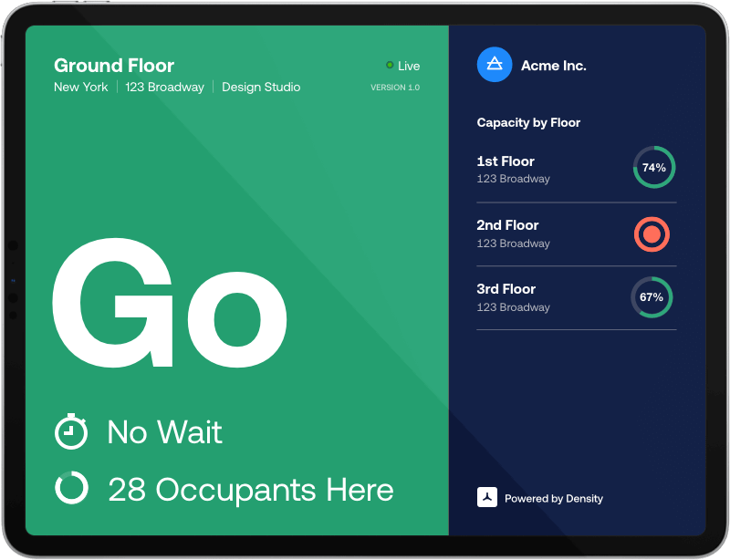Click 123 Broadway under 2nd Floor
This screenshot has width=730, height=560.
(513, 244)
